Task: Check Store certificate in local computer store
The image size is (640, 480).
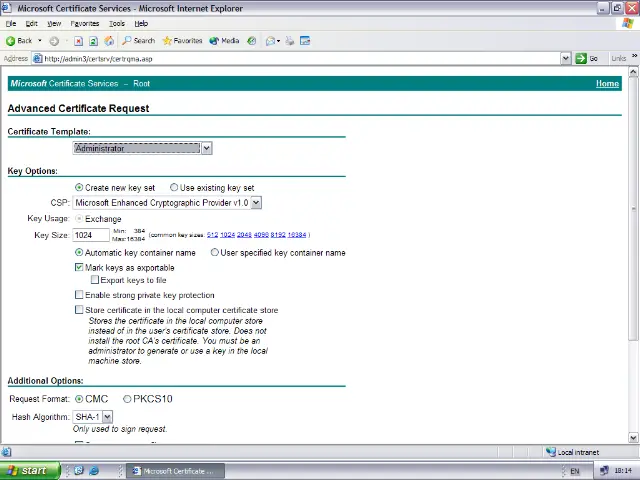Action: pos(79,310)
